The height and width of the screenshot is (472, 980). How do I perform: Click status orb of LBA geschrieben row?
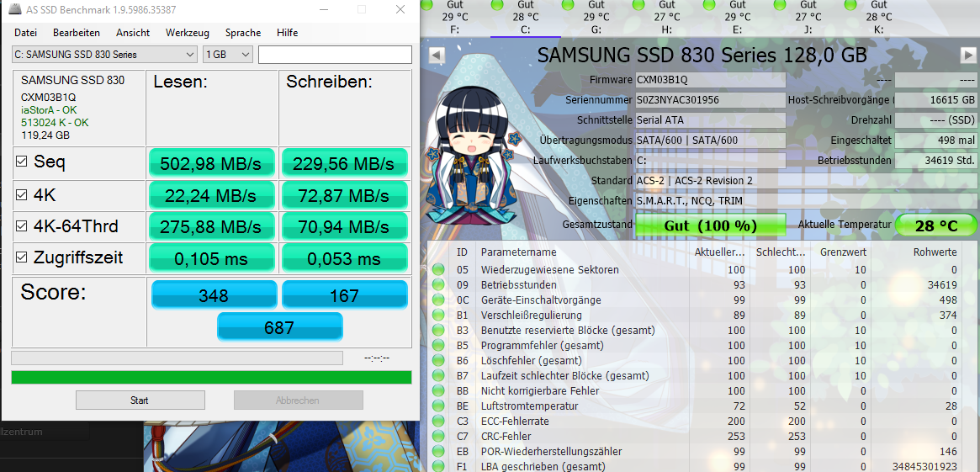coord(438,466)
